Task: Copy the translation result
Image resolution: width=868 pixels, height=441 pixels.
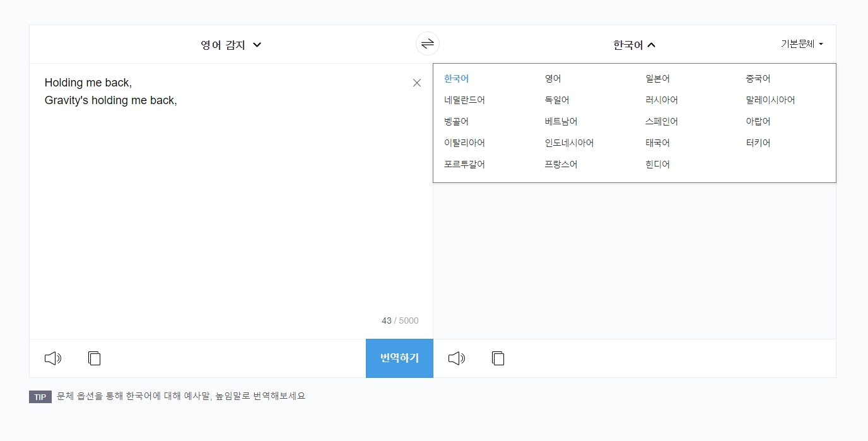Action: click(498, 358)
